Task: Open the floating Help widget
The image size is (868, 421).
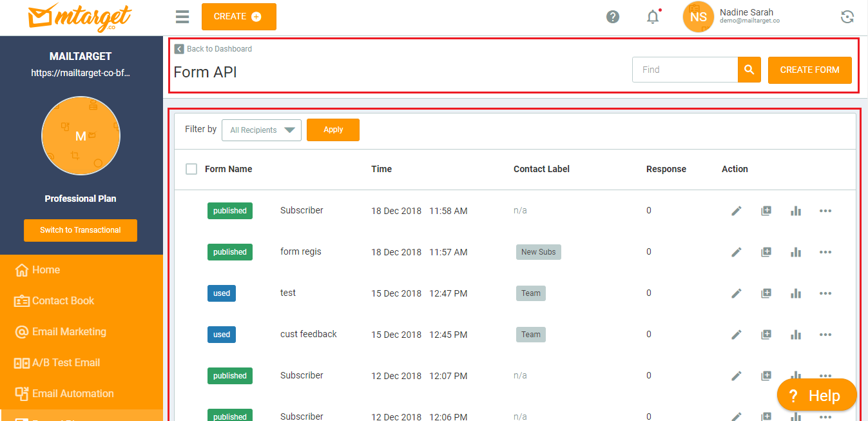Action: click(x=817, y=395)
